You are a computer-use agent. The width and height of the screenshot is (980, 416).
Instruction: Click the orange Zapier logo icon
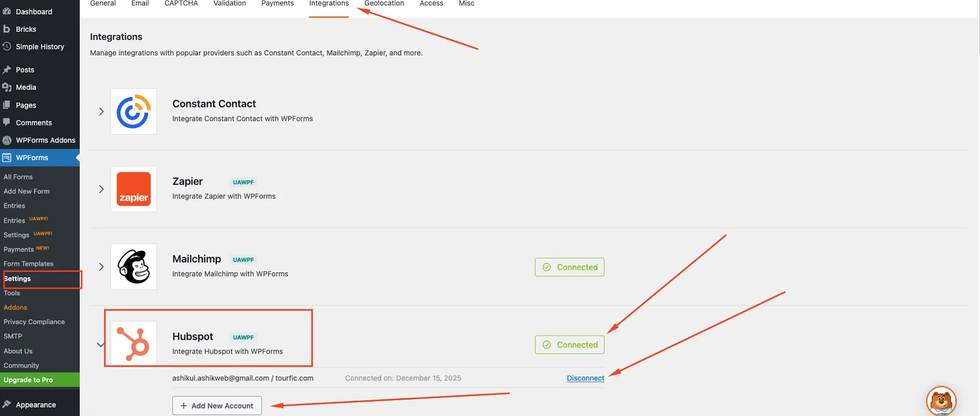point(134,189)
